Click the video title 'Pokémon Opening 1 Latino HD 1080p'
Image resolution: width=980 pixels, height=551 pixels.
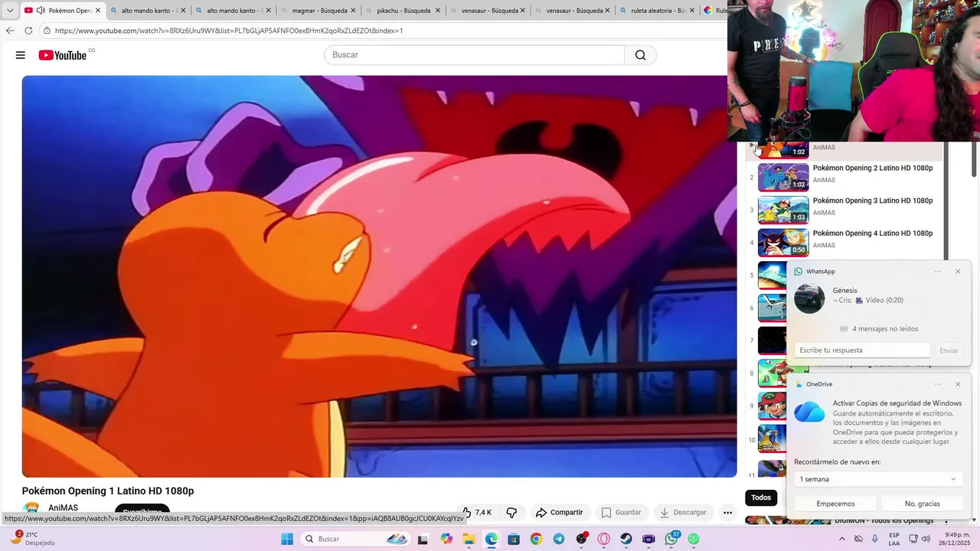108,491
